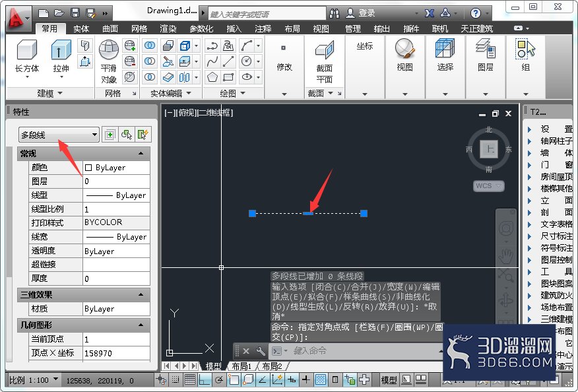Open the 天正建筑 ribbon tab
This screenshot has width=578, height=392.
coord(476,29)
